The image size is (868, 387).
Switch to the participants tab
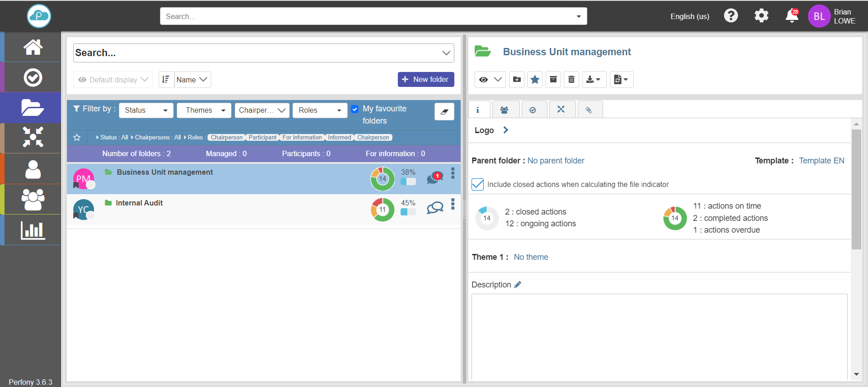[x=504, y=110]
